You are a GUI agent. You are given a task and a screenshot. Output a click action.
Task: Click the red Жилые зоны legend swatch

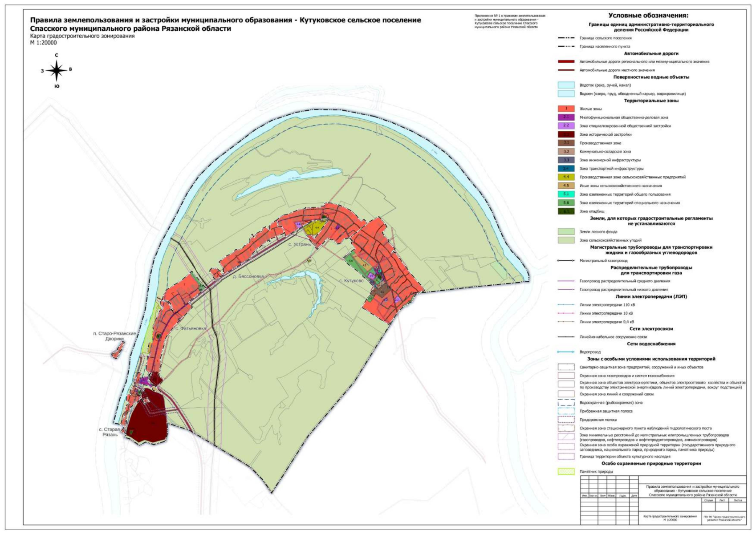point(566,109)
